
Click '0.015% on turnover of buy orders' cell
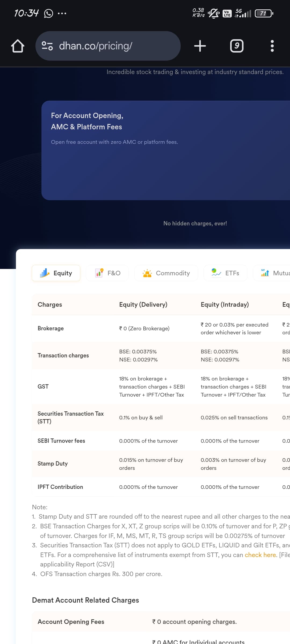click(151, 464)
